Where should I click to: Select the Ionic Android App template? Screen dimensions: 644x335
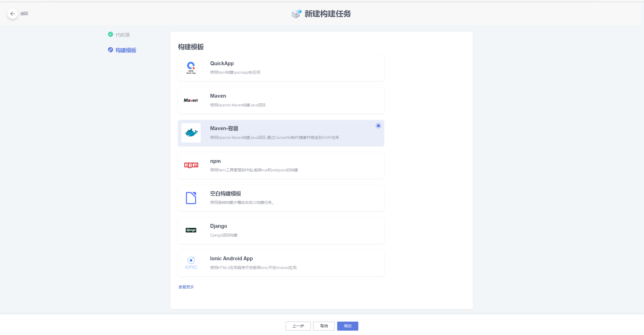click(x=281, y=263)
